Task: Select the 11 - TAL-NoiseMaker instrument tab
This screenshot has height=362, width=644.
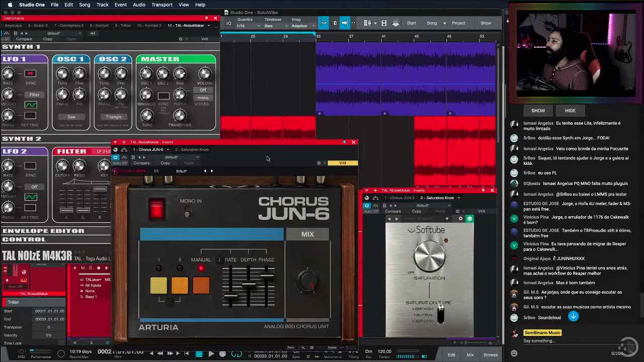Action: (186, 26)
